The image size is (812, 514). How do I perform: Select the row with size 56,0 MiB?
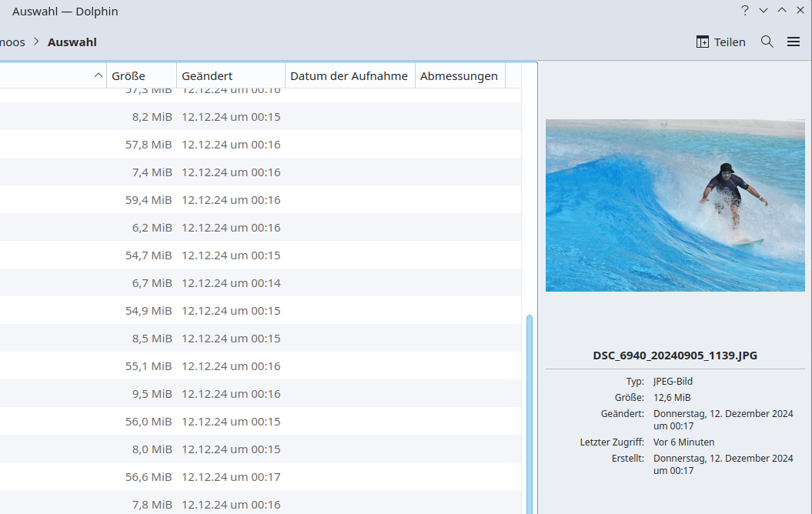point(260,422)
